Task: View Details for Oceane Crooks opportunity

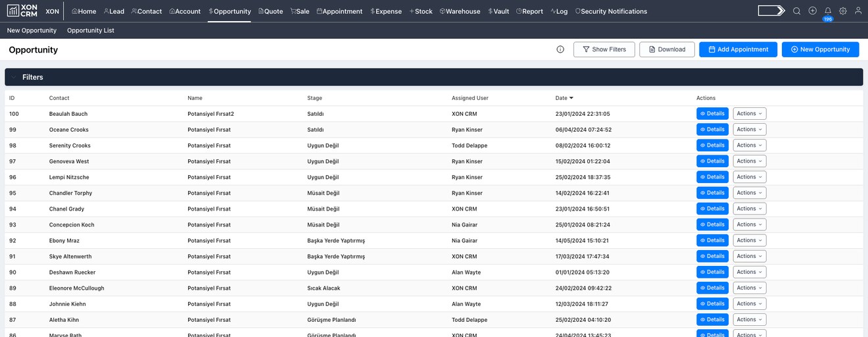Action: point(712,130)
